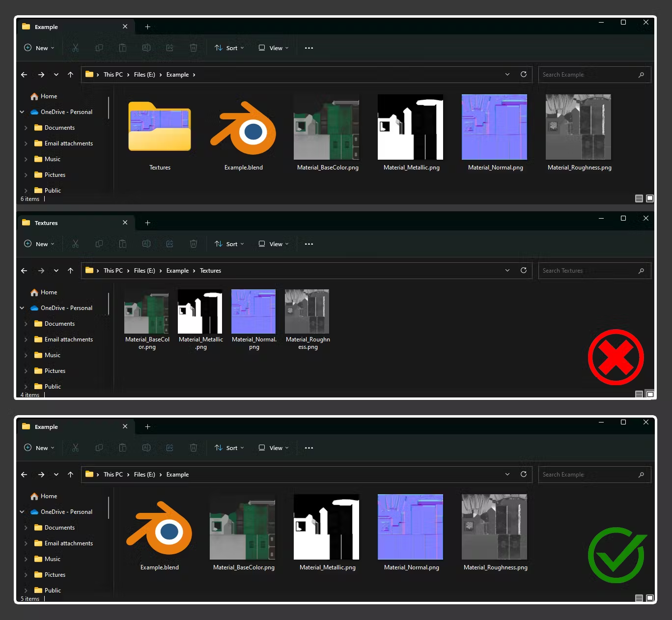672x620 pixels.
Task: Click the back arrow in the top Example window
Action: 24,74
